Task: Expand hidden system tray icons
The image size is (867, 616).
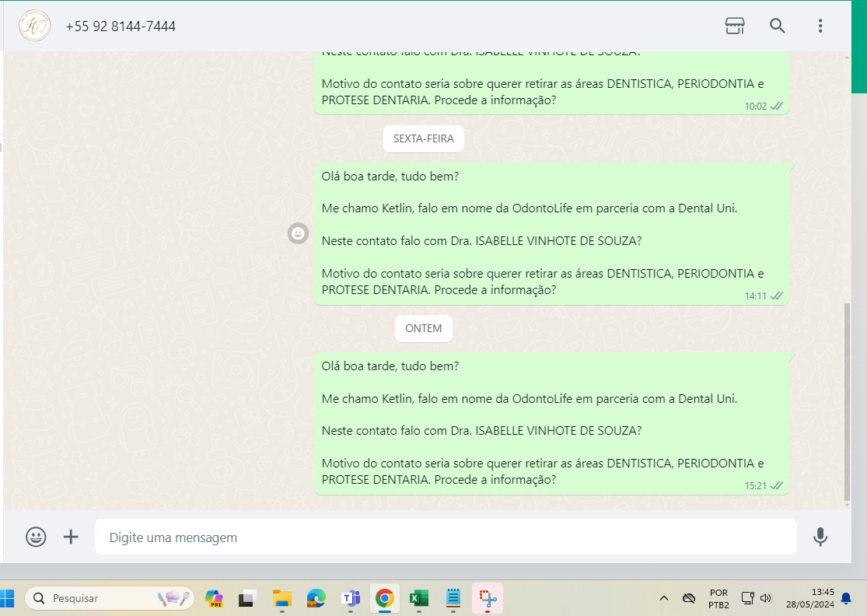Action: (664, 598)
